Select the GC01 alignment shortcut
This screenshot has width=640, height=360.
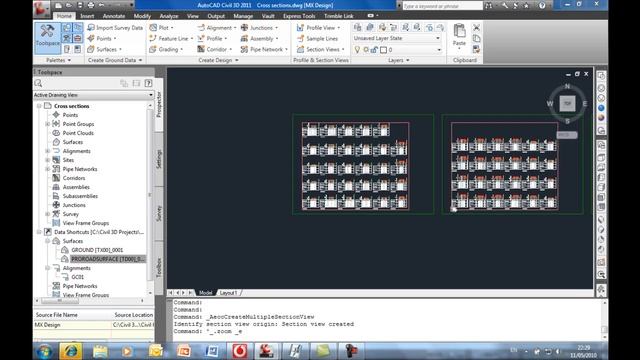[x=78, y=277]
